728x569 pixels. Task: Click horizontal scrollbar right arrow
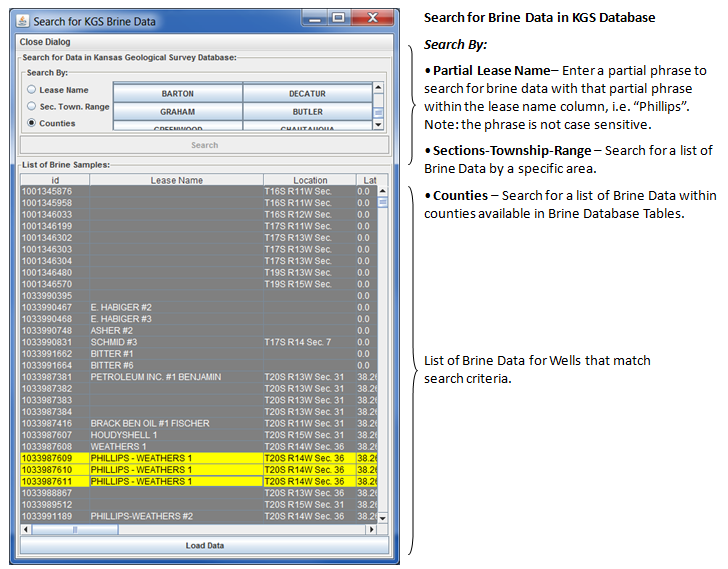[x=371, y=529]
